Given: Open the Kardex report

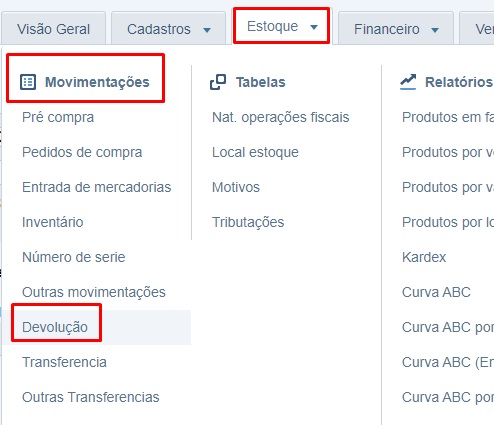Looking at the screenshot, I should pos(424,257).
